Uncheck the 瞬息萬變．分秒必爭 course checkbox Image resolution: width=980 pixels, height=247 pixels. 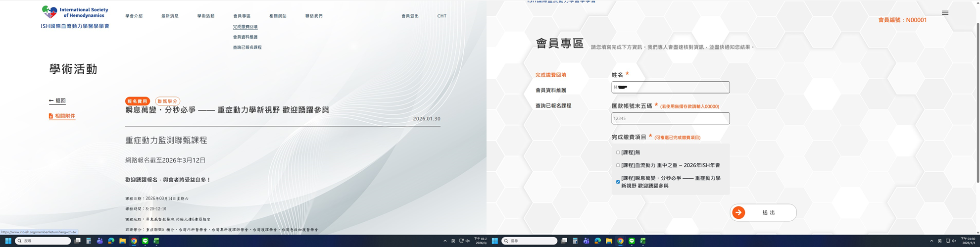(618, 182)
